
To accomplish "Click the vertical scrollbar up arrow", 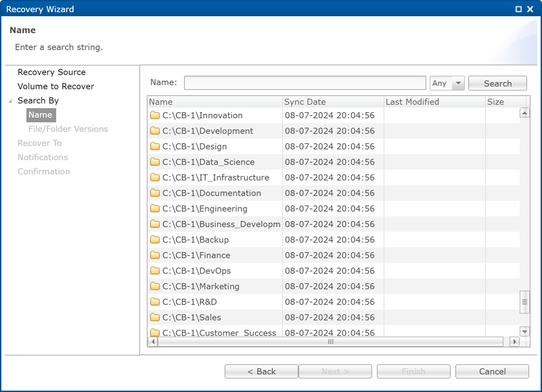I will (524, 113).
